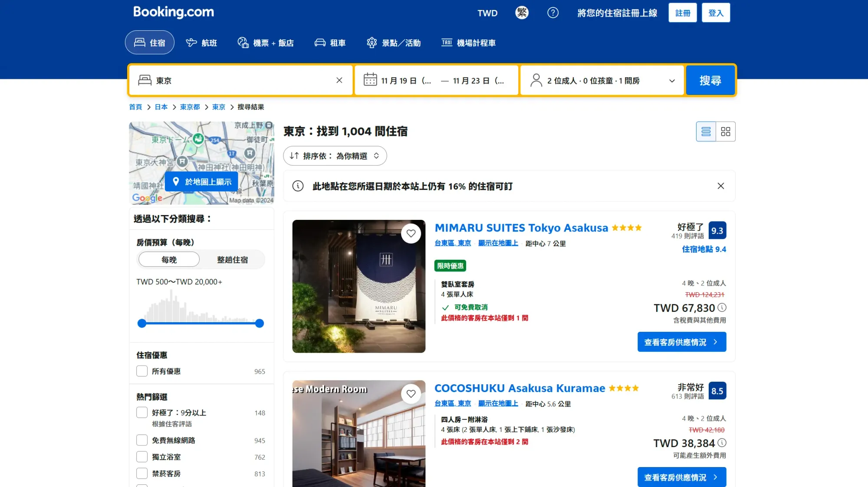
Task: Open the 排序依：為你精選 sort dropdown
Action: [x=335, y=156]
